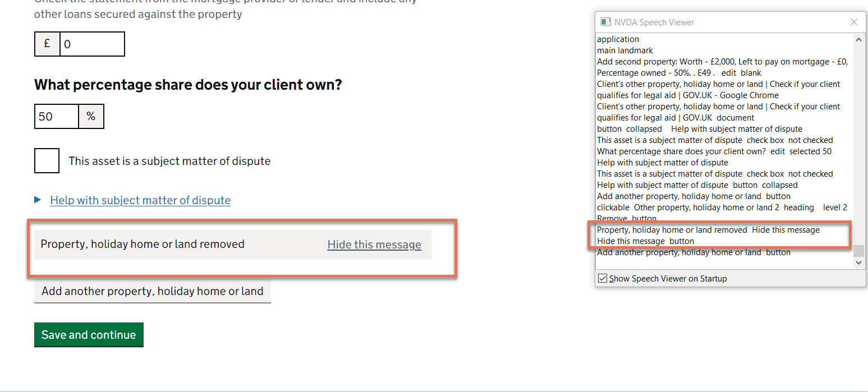
Task: Click the pound sign prefix box
Action: [x=47, y=44]
